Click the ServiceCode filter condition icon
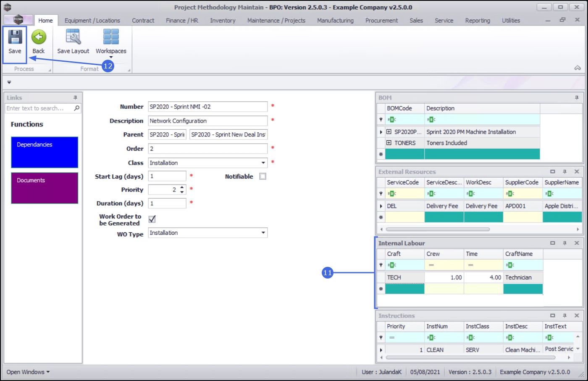Image resolution: width=588 pixels, height=381 pixels. point(392,194)
